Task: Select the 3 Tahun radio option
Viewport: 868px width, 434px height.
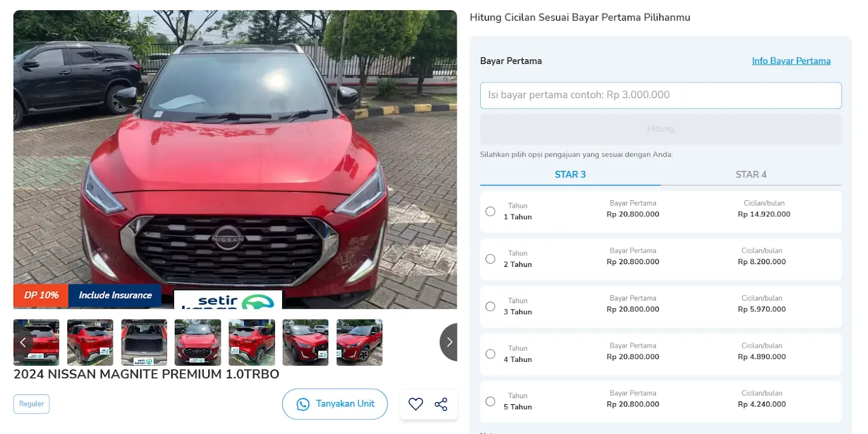Action: point(490,307)
